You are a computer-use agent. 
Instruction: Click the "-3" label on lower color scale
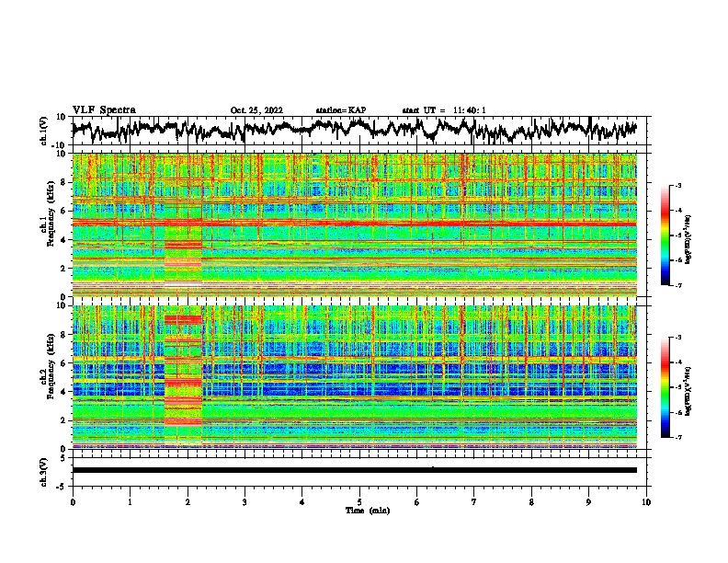click(677, 338)
